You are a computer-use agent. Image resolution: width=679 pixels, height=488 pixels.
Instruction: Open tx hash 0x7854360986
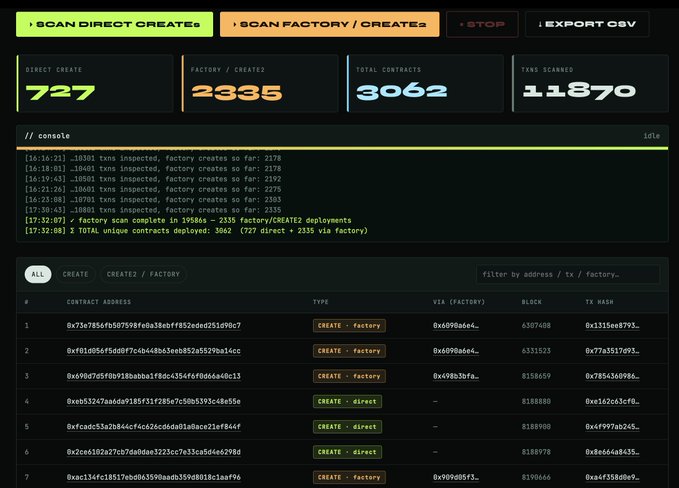tap(612, 376)
